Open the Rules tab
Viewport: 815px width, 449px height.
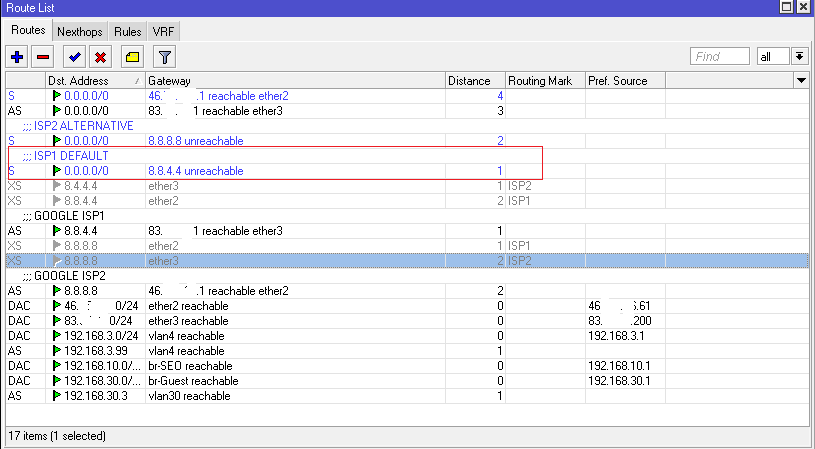127,32
